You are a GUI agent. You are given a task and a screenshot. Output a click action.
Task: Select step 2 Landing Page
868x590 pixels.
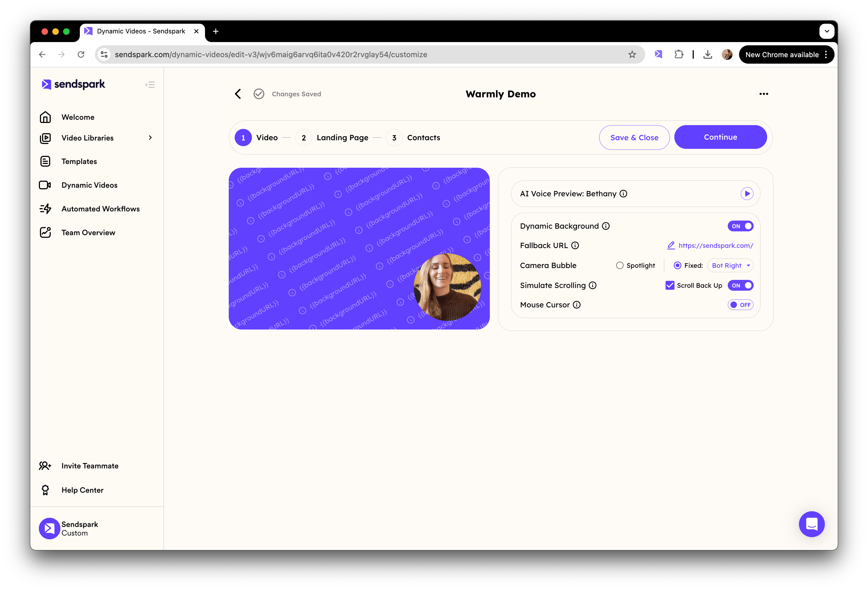(332, 138)
